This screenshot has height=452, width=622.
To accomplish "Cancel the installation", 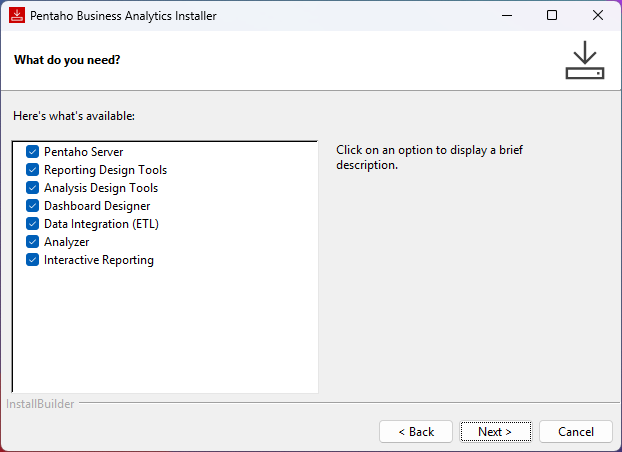I will 575,432.
